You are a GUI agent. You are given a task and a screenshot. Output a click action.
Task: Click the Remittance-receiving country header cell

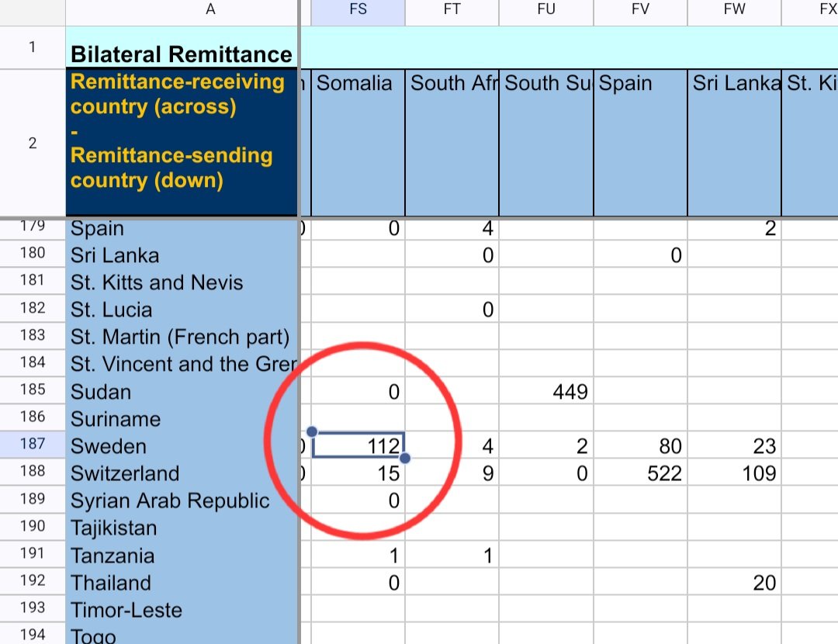[182, 143]
